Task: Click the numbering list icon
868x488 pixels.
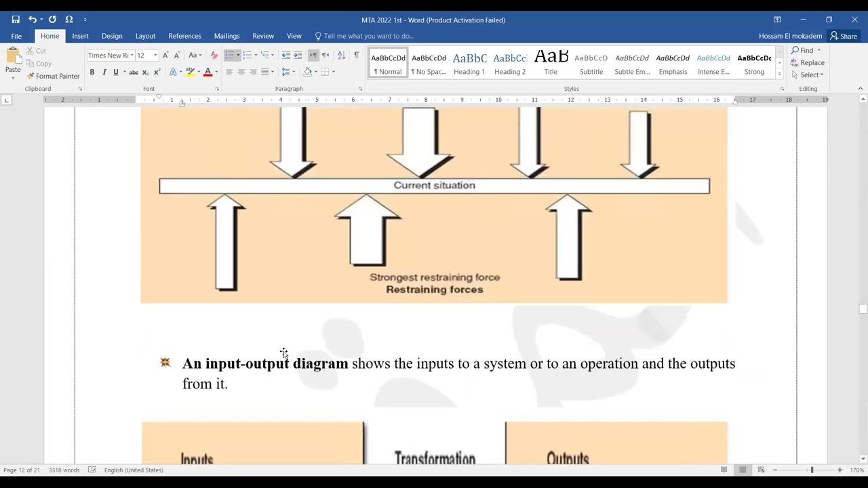Action: coord(247,56)
